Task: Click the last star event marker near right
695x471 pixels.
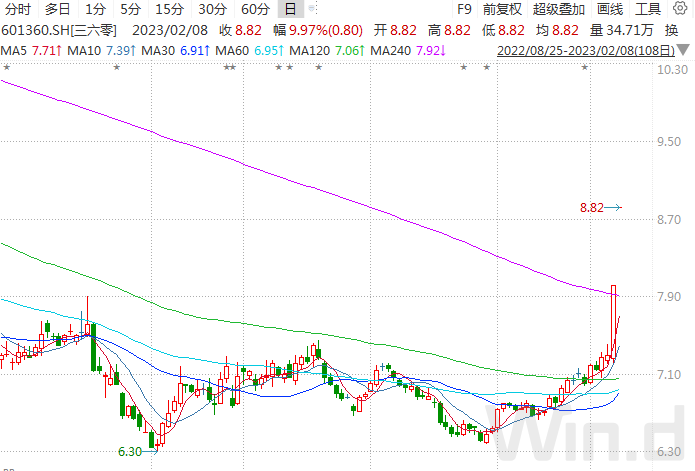Action: 585,68
